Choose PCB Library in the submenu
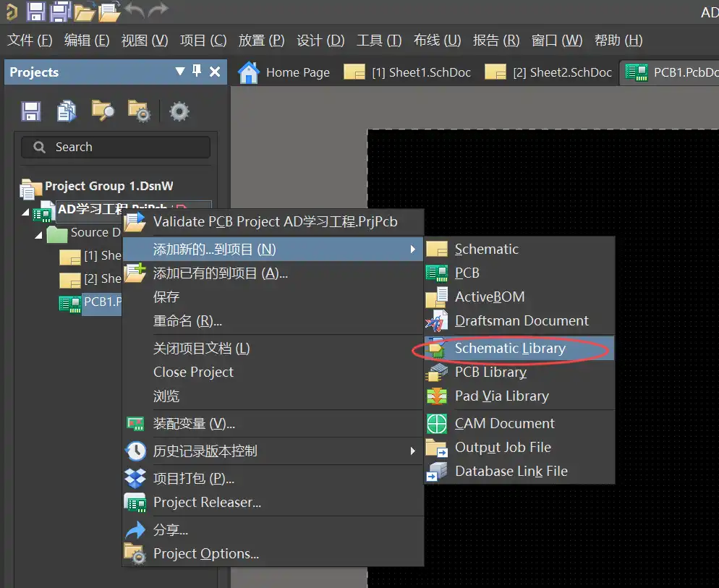719x588 pixels. 490,372
